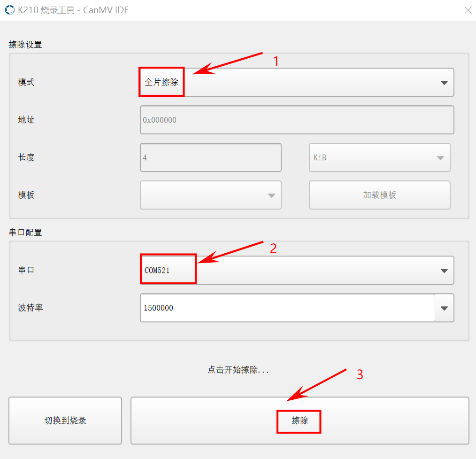Click the 模板 label

point(26,195)
